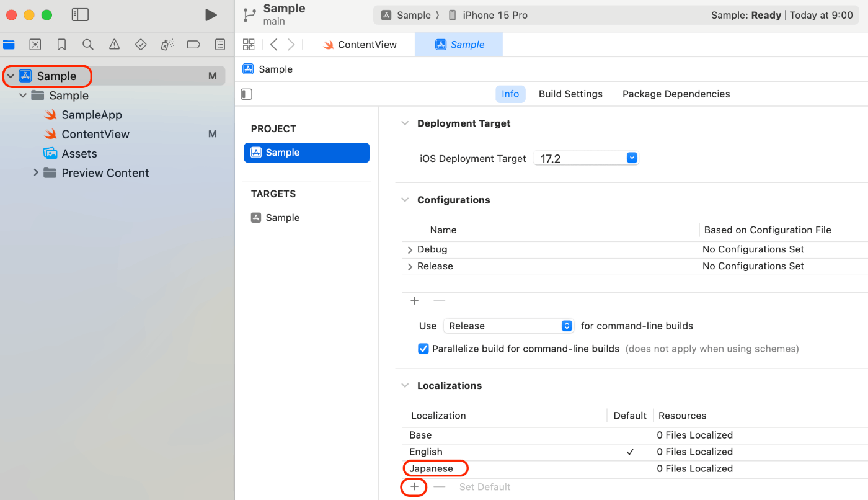
Task: Select the Info tab
Action: pos(510,94)
